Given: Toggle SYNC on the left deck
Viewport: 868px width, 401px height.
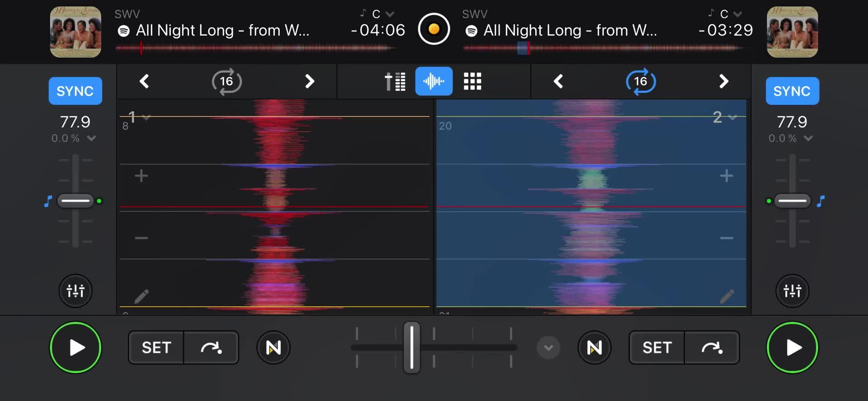Looking at the screenshot, I should pos(75,91).
